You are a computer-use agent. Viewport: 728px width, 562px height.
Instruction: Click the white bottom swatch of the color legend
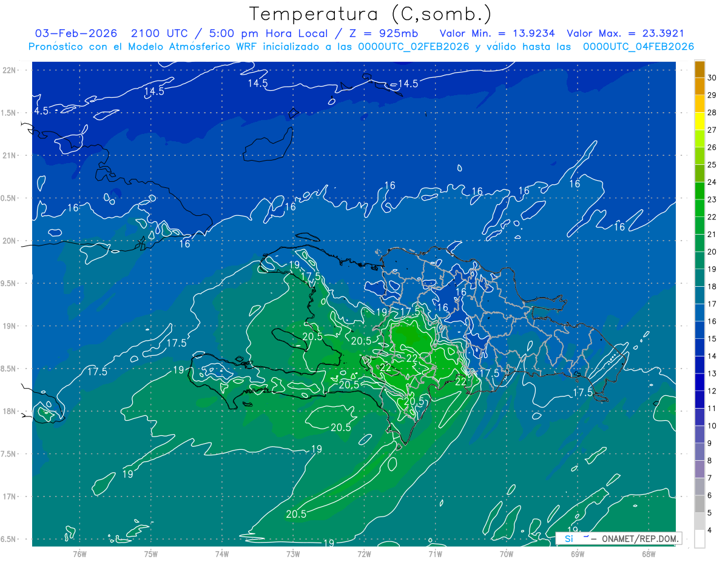699,539
